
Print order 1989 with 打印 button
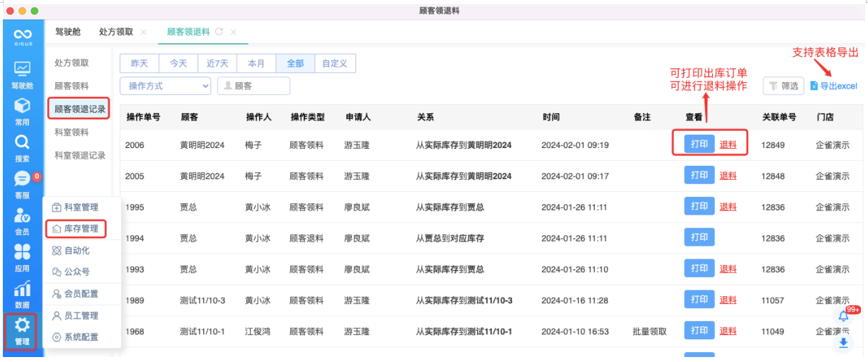click(699, 300)
